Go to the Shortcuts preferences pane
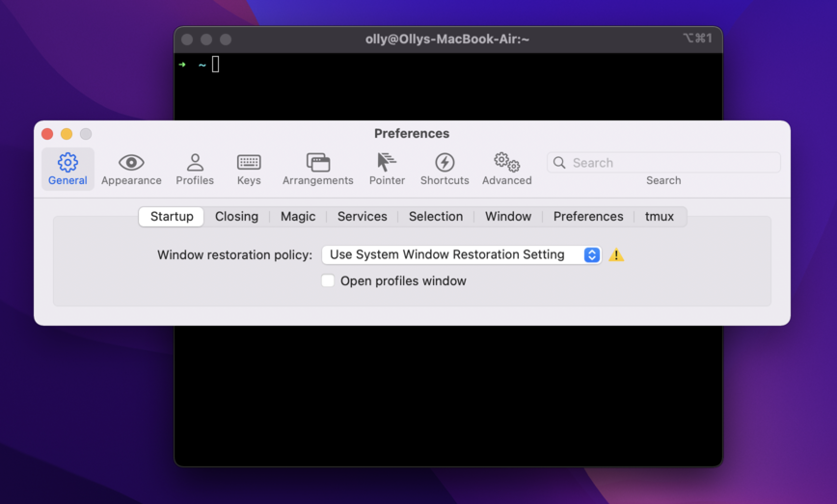This screenshot has height=504, width=837. pos(445,169)
